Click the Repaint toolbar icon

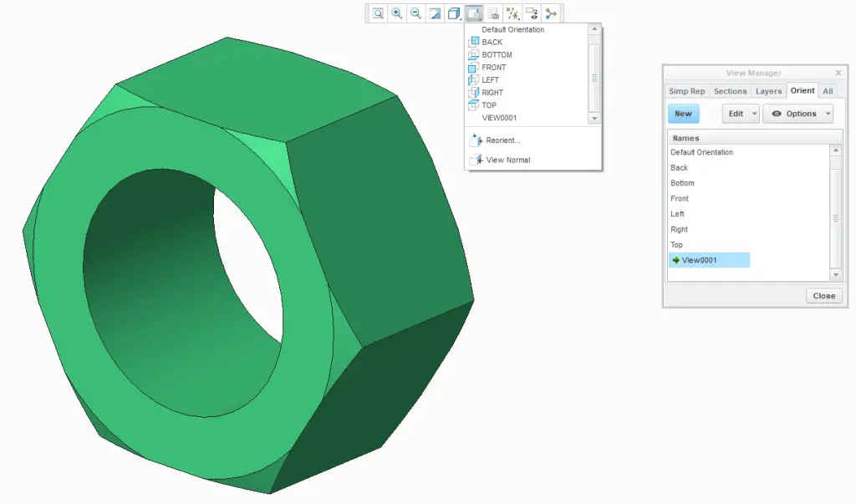434,13
